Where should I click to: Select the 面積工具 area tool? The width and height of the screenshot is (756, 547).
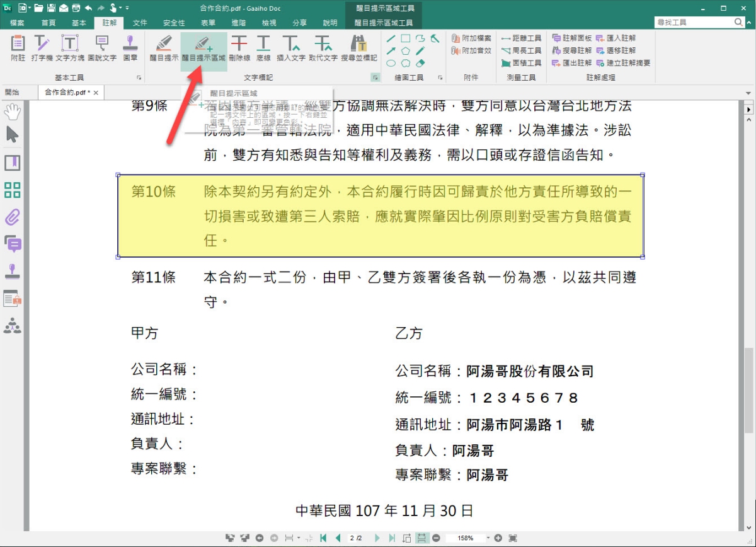[x=522, y=63]
